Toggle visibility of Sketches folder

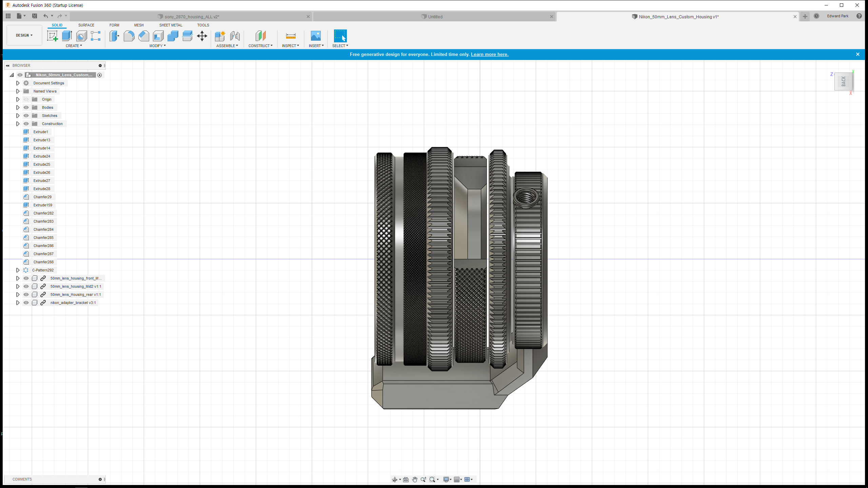(x=26, y=116)
